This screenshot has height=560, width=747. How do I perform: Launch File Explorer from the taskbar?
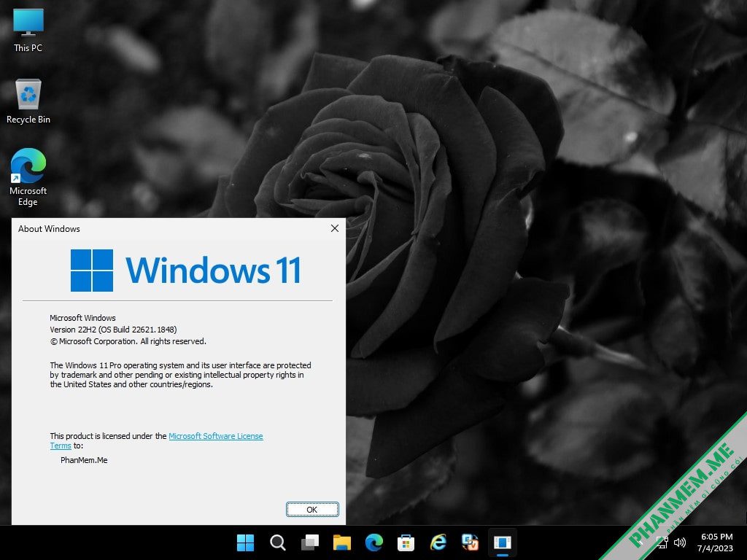(x=341, y=542)
